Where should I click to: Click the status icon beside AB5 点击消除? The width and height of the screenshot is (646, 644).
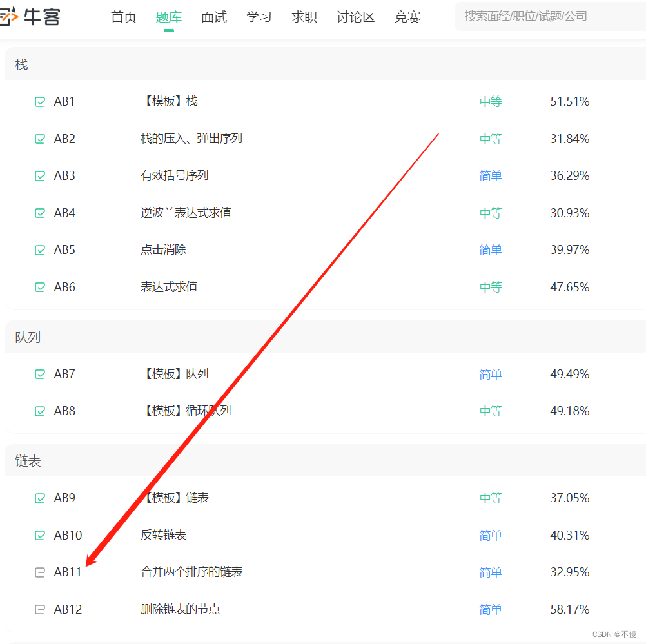(40, 249)
